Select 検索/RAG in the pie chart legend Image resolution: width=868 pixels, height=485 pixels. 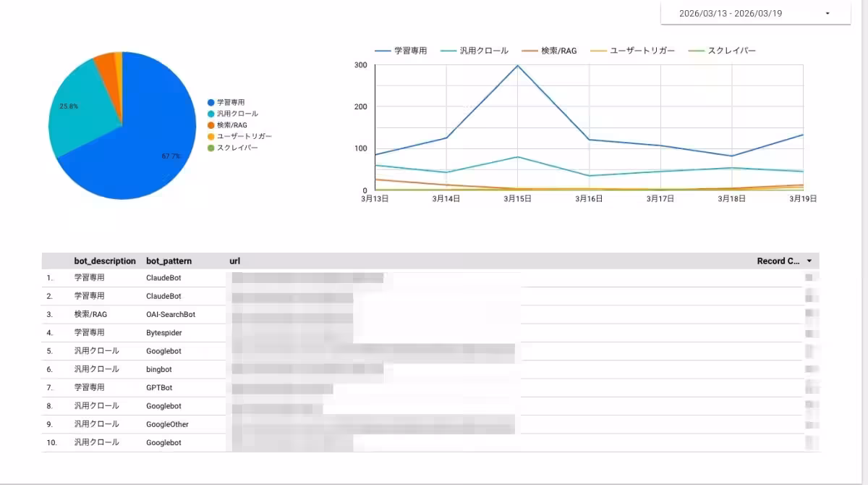[x=231, y=125]
